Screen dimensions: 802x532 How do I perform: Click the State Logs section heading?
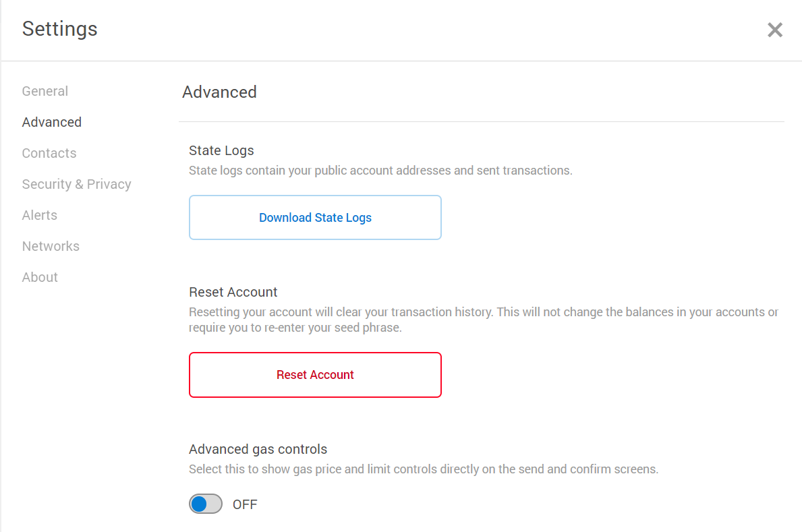point(221,150)
